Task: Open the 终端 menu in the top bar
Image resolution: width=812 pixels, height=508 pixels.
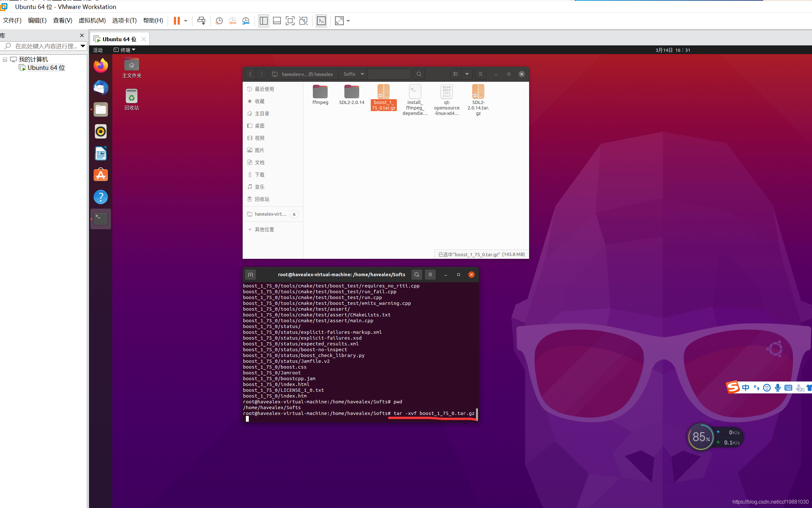Action: 124,50
